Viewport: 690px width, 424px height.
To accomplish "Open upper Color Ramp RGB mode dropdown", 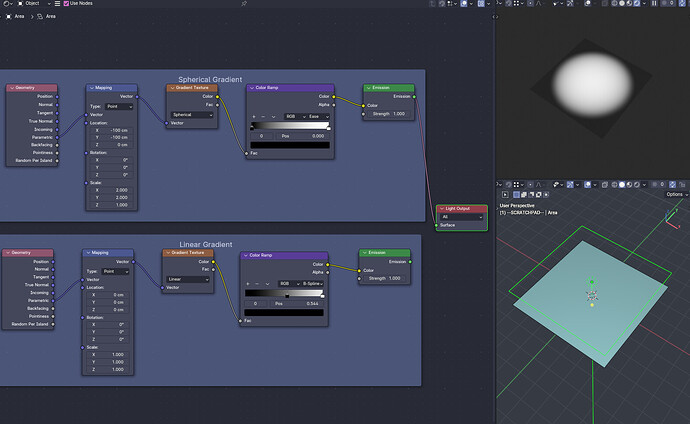I will point(295,117).
